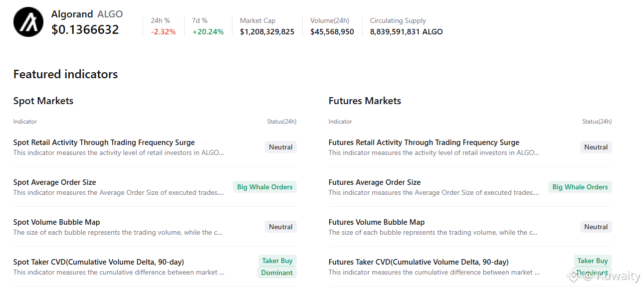Open Futures Average Order Size indicator

(x=374, y=182)
